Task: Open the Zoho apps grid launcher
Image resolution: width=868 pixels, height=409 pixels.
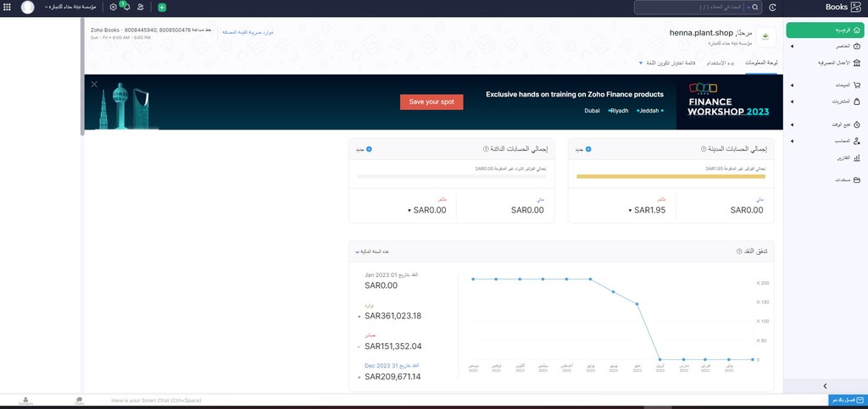Action: (x=7, y=7)
